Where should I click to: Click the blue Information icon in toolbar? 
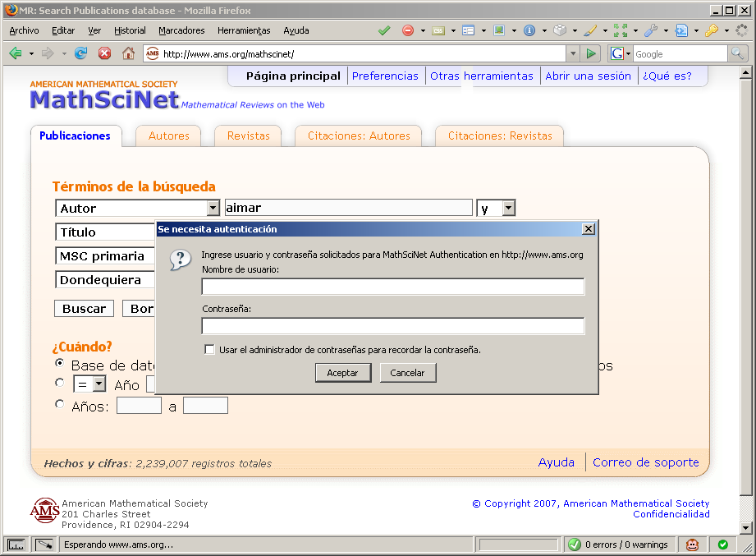point(529,30)
